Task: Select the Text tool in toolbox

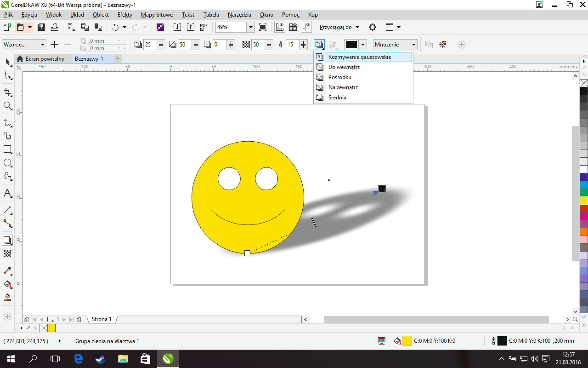Action: point(7,193)
